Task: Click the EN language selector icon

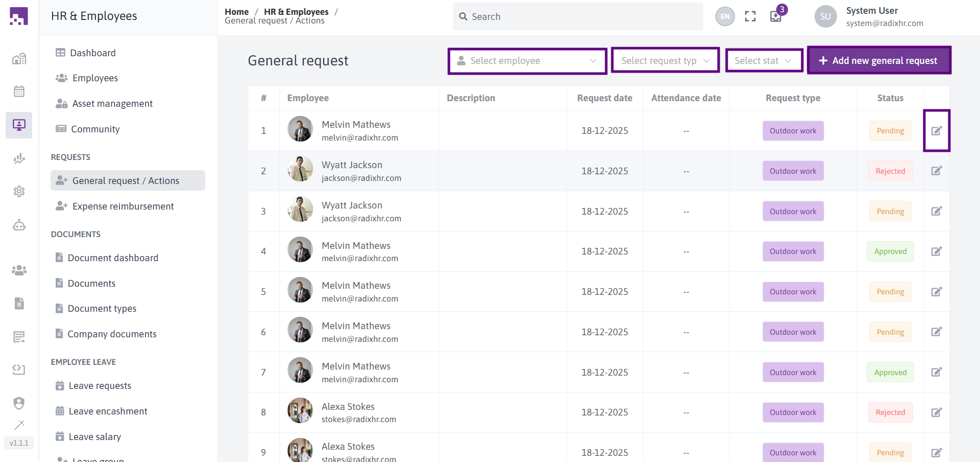Action: click(725, 16)
